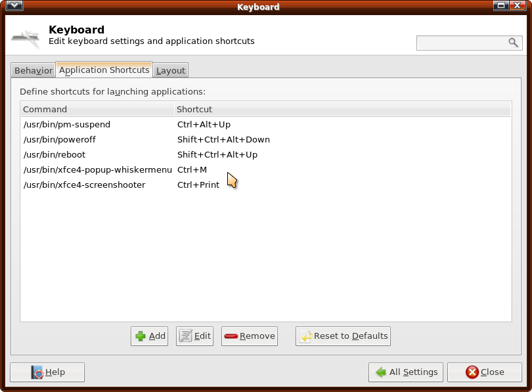This screenshot has width=532, height=392.
Task: Open the Help documentation
Action: pos(47,372)
